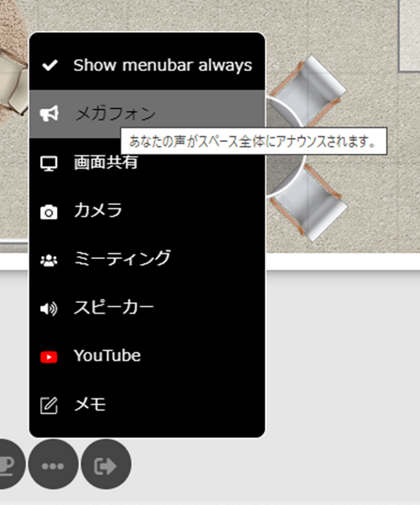Click the megaphone icon
The image size is (420, 505).
point(49,114)
